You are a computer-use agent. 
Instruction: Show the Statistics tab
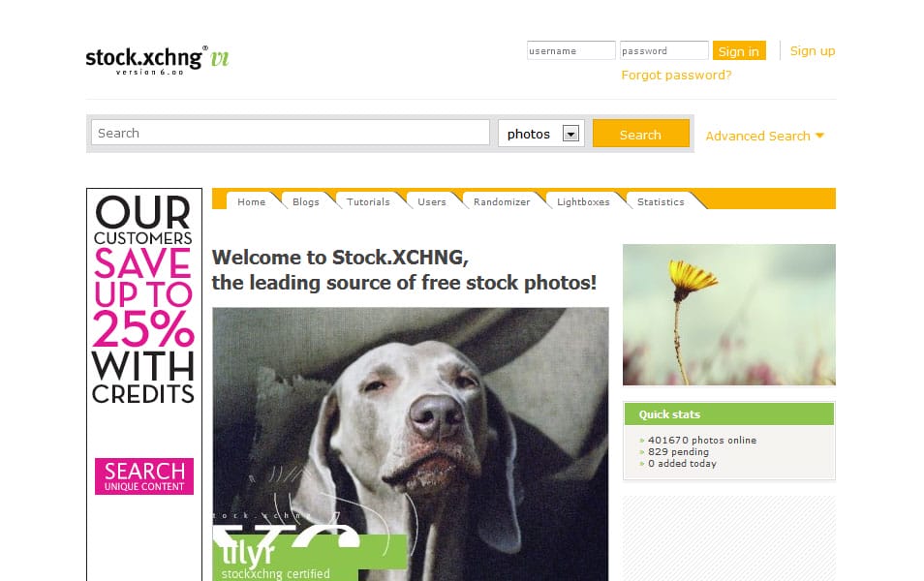click(661, 201)
